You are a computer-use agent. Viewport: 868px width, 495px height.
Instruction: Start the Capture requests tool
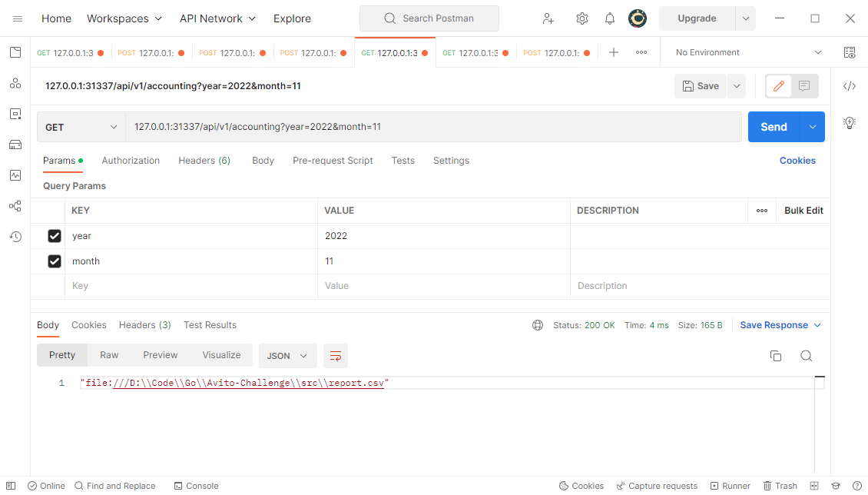(x=657, y=485)
